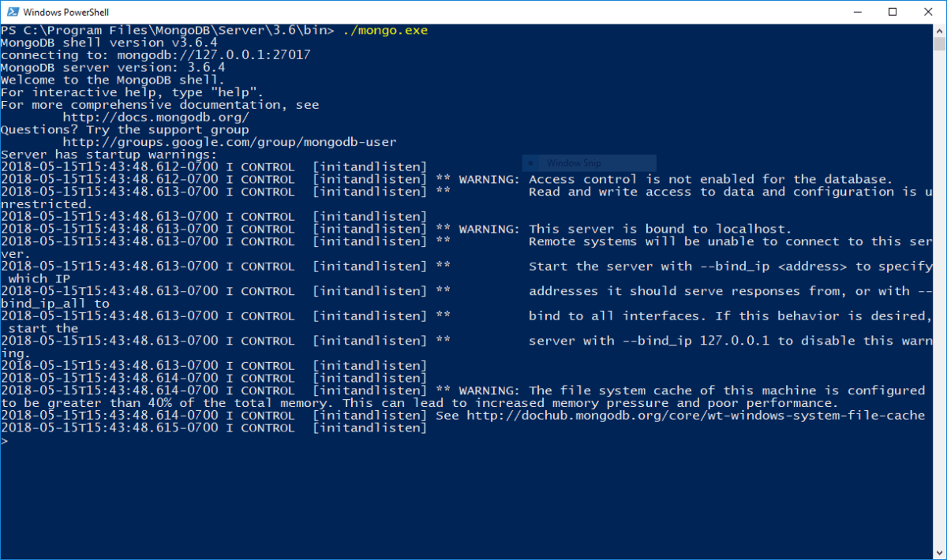Click the scrollbar down arrow
Image resolution: width=947 pixels, height=560 pixels.
coord(940,553)
